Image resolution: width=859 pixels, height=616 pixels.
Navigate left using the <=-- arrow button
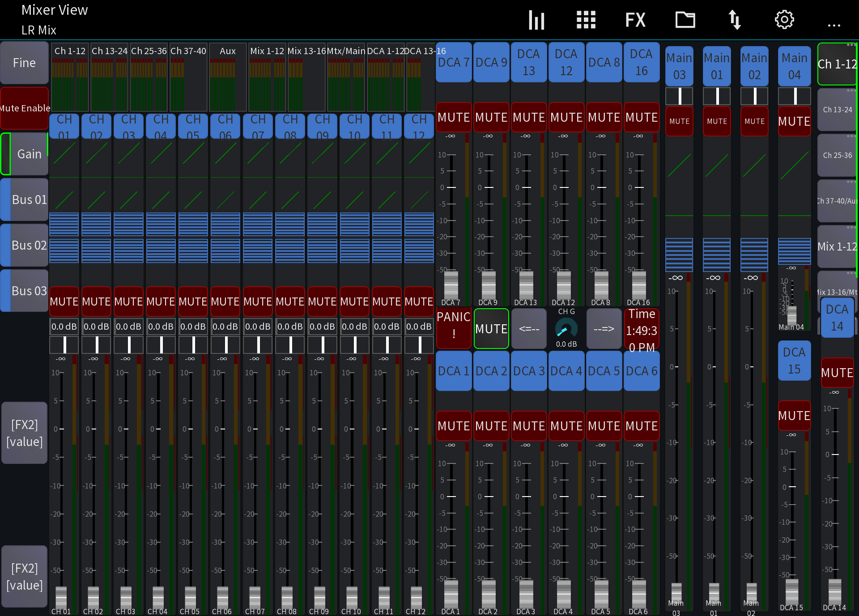coord(528,328)
